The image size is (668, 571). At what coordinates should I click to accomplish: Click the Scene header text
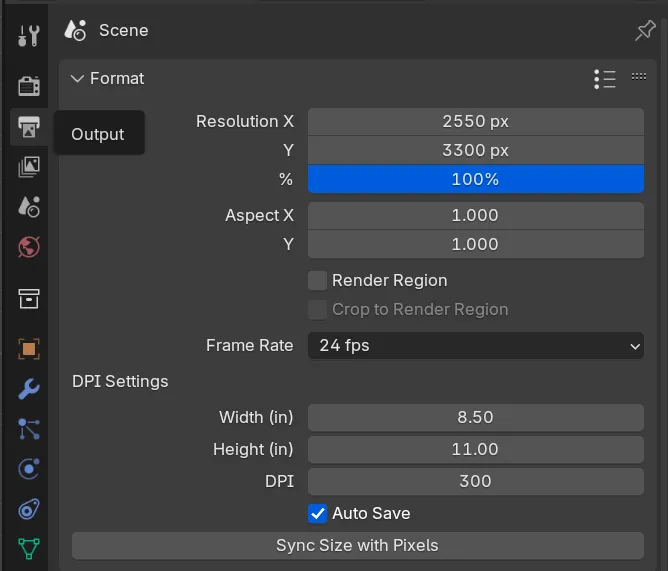click(124, 31)
